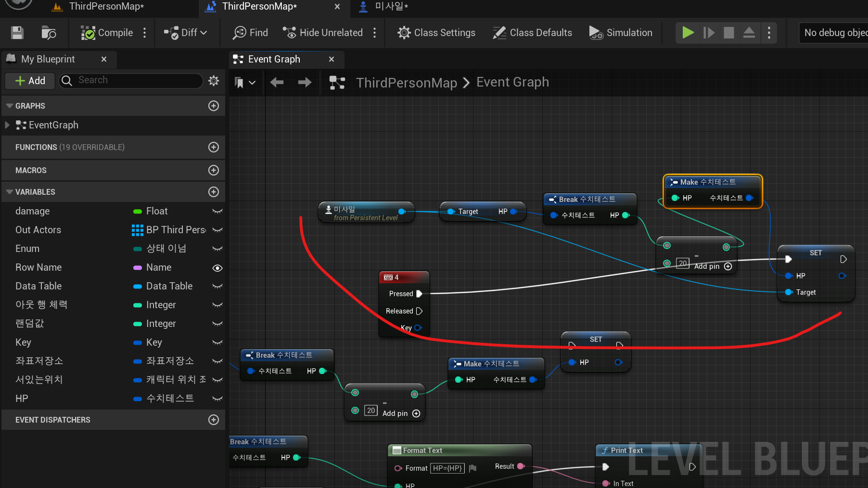Toggle visibility eye for Data Table variable
The width and height of the screenshot is (868, 488).
[x=217, y=286]
